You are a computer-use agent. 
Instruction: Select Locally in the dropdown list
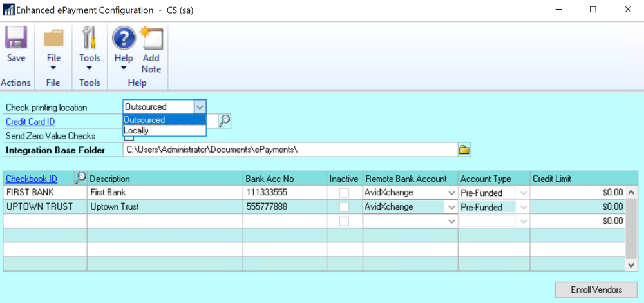pyautogui.click(x=164, y=130)
